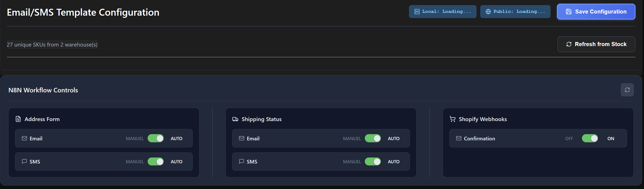This screenshot has height=189, width=644.
Task: Toggle Address Form Email auto switch
Action: coord(156,138)
